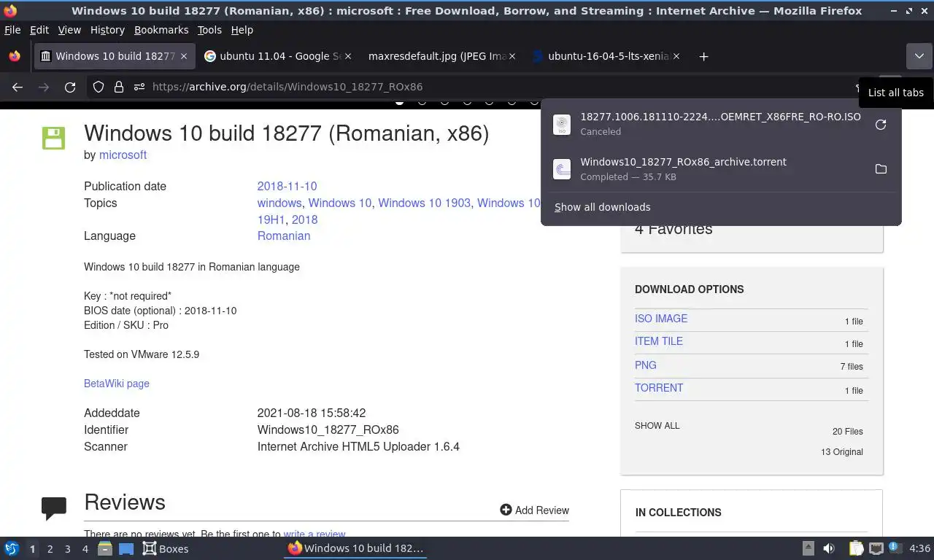Go back with the back arrow
934x560 pixels.
[x=18, y=87]
